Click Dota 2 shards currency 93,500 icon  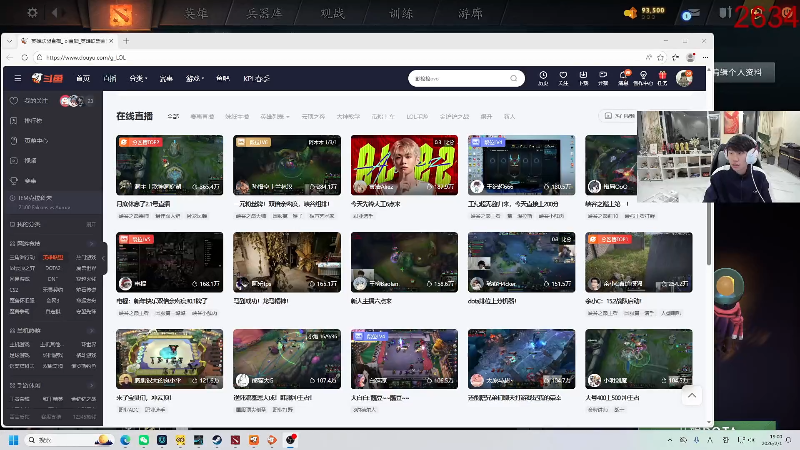(x=630, y=13)
